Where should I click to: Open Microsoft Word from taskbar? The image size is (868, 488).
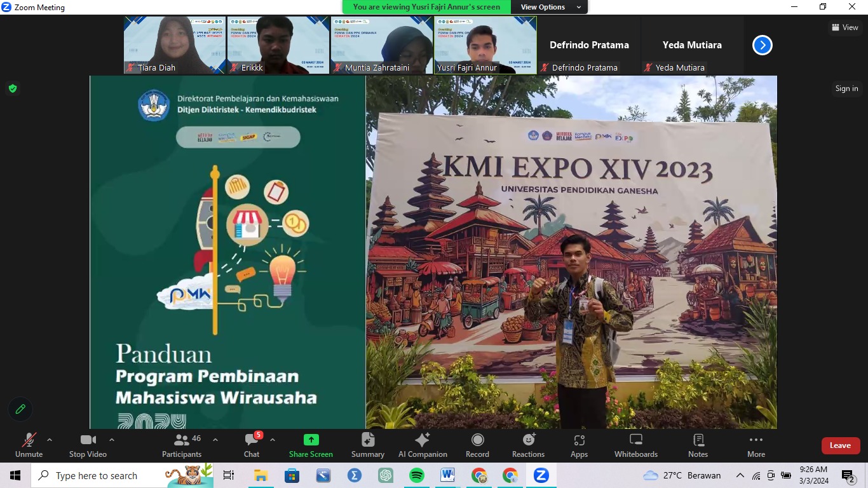point(448,475)
